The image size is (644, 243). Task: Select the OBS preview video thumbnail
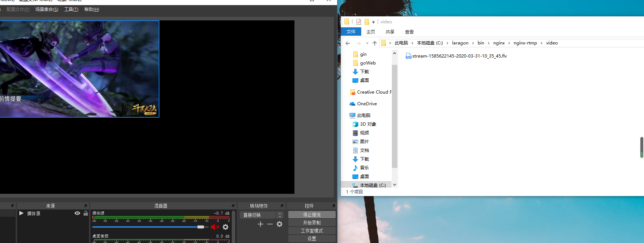click(x=79, y=69)
